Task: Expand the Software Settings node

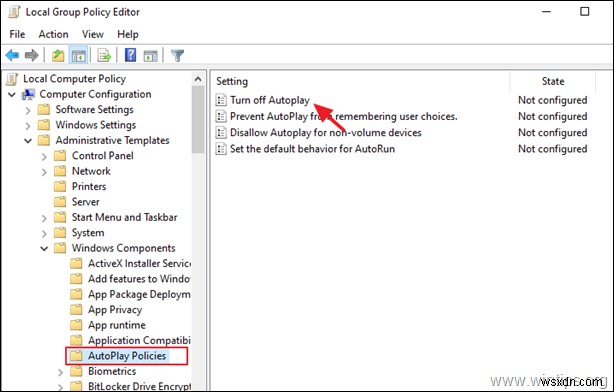Action: pos(28,111)
